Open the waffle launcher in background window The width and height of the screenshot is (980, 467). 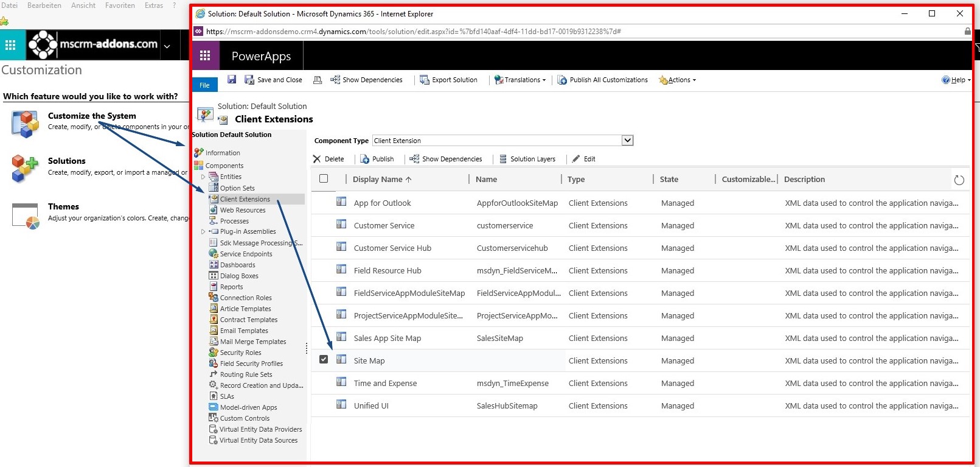point(10,45)
